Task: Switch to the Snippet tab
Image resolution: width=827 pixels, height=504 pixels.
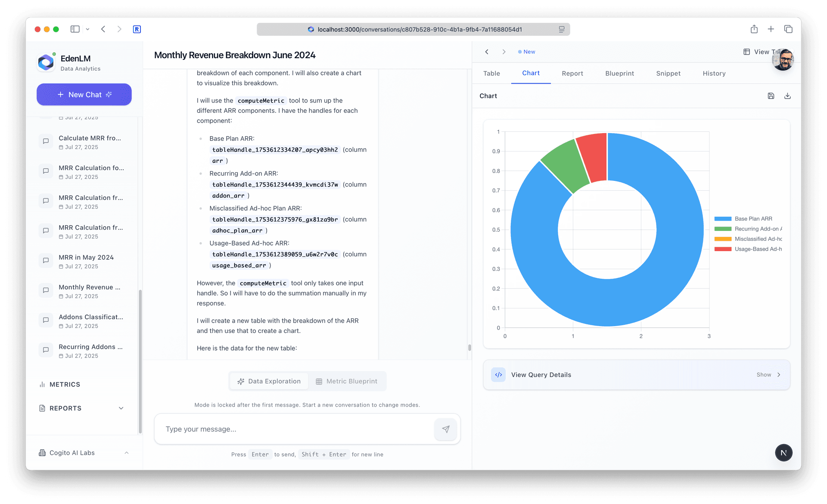Action: tap(668, 73)
